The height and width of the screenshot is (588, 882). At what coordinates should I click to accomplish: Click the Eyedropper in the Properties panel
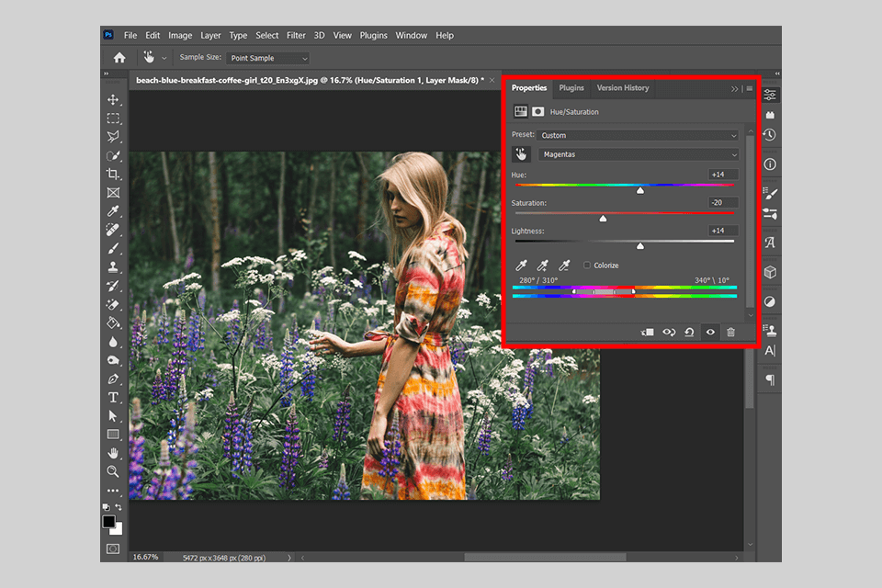click(x=522, y=265)
